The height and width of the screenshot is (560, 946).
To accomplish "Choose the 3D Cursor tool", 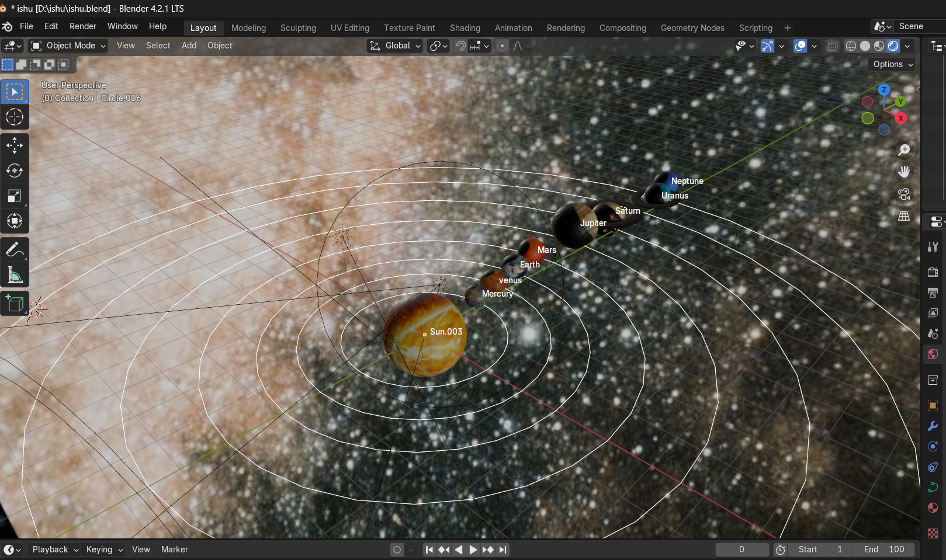I will (x=15, y=117).
